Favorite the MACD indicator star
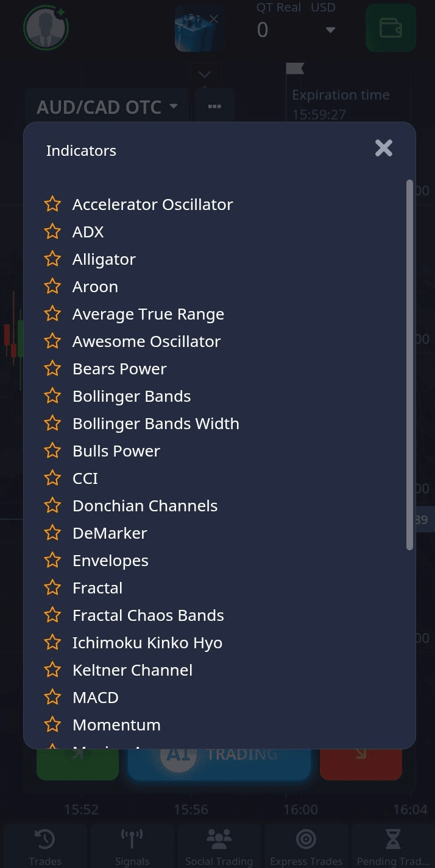This screenshot has height=868, width=435. click(53, 698)
